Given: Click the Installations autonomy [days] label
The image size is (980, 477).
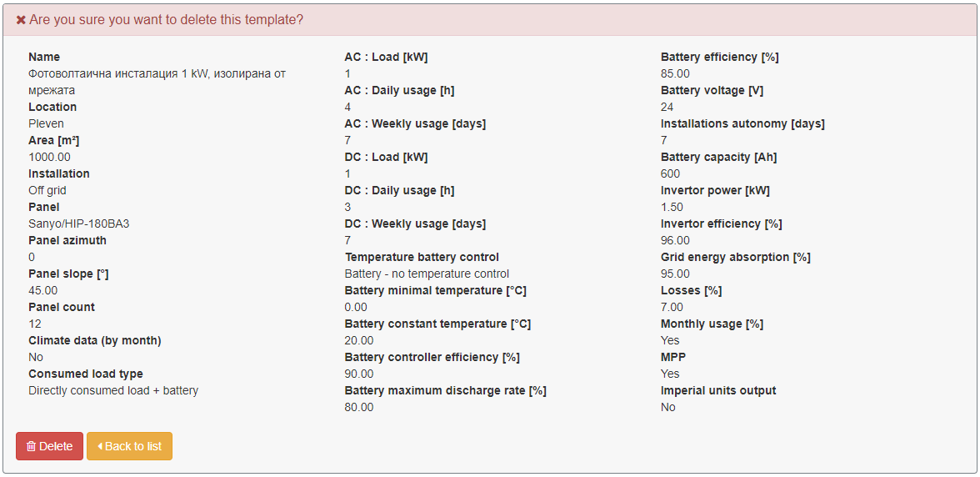Looking at the screenshot, I should (x=742, y=123).
